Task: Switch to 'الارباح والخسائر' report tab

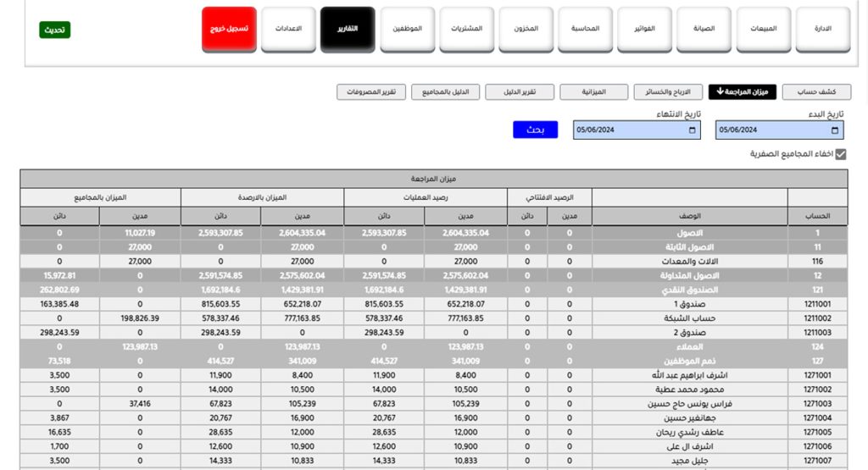Action: click(670, 91)
